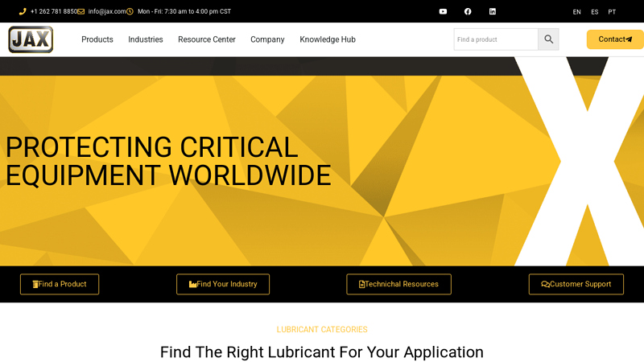Image resolution: width=644 pixels, height=362 pixels.
Task: Open the LinkedIn social icon
Action: click(493, 11)
